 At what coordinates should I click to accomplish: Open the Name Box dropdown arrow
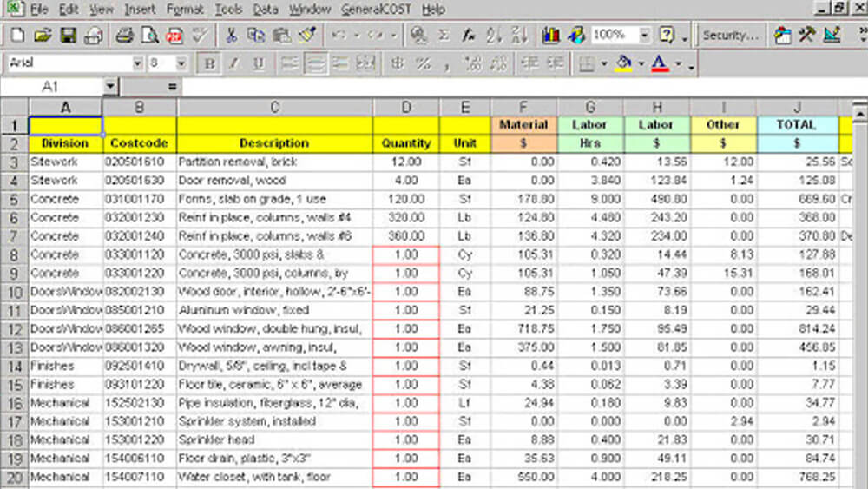coord(110,86)
